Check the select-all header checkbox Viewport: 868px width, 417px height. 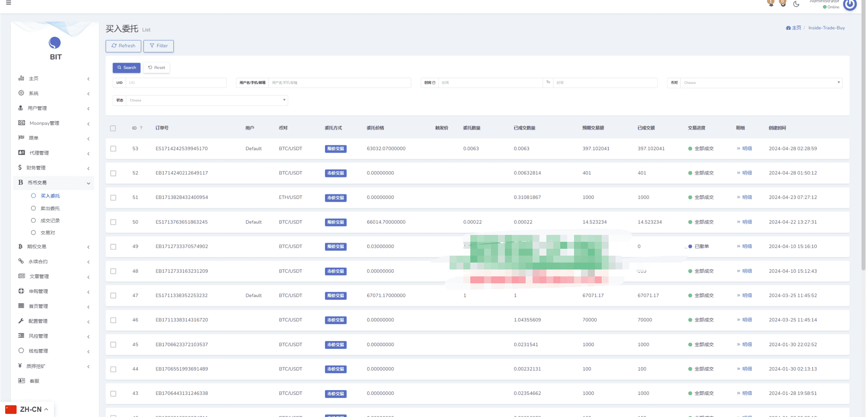pyautogui.click(x=113, y=128)
